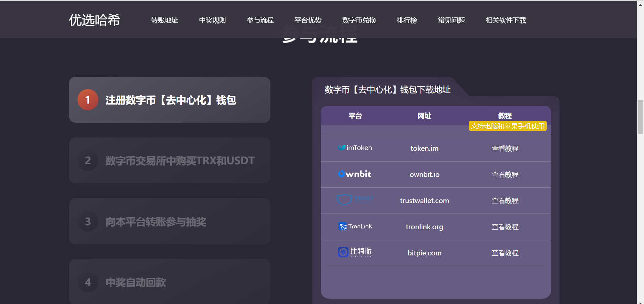Open the 排行榜 page
The height and width of the screenshot is (304, 644).
pos(407,20)
